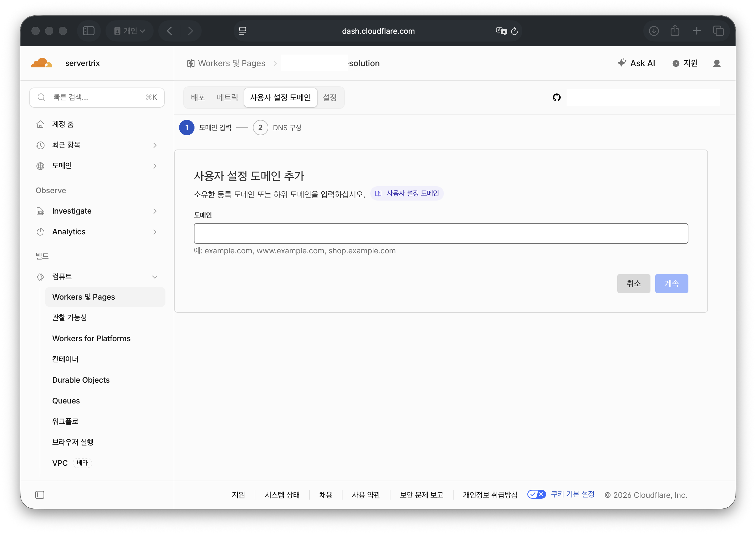
Task: Open the 개인 profile dropdown
Action: click(x=129, y=31)
